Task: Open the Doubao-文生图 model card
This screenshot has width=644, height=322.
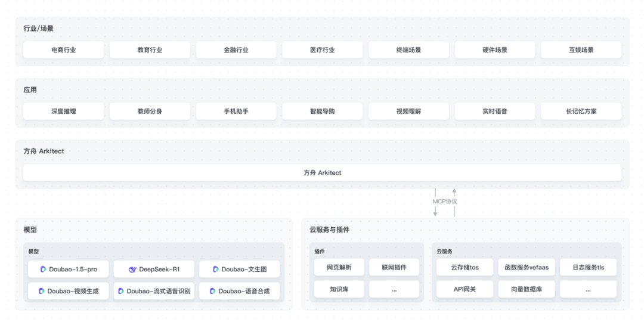Action: click(x=240, y=270)
